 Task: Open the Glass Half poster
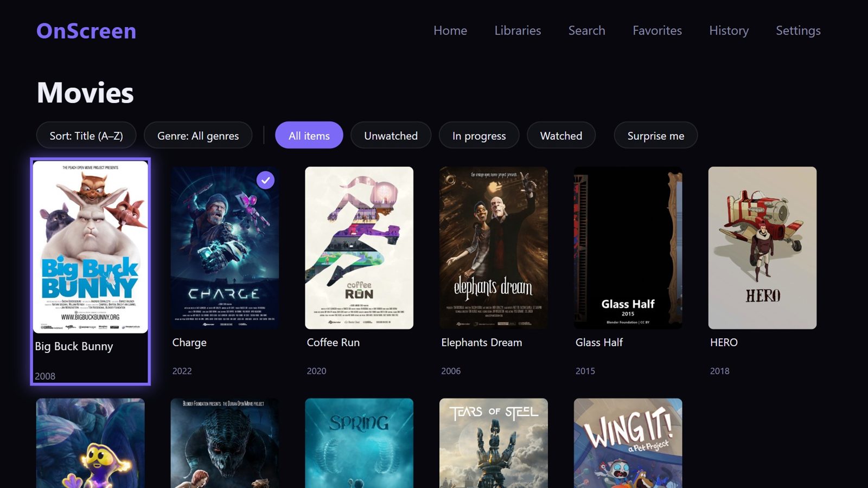[x=628, y=248]
